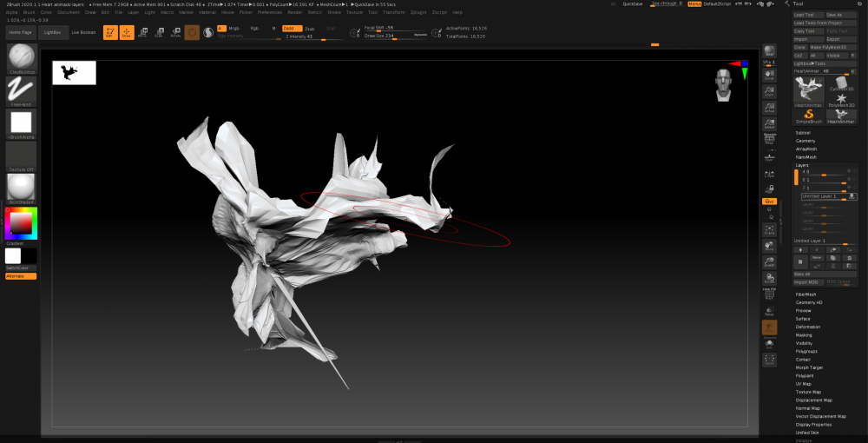Activate the Edit mode button
The height and width of the screenshot is (443, 868).
pyautogui.click(x=110, y=33)
